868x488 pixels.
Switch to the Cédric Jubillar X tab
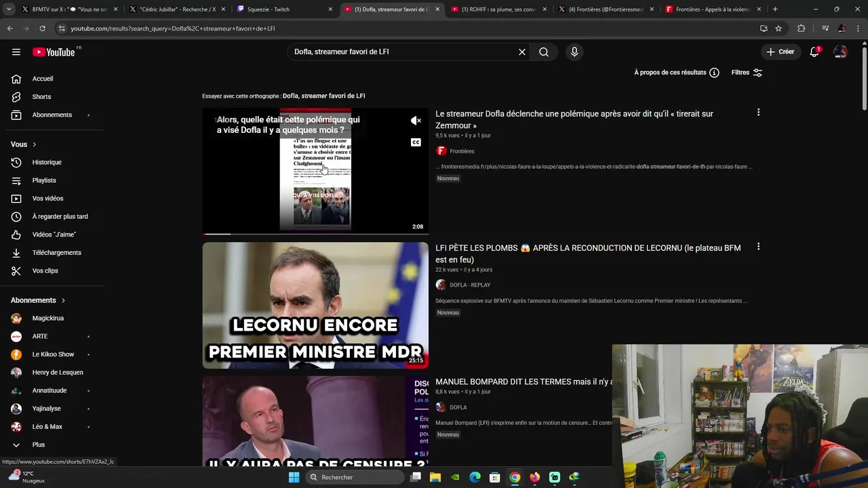(x=176, y=9)
